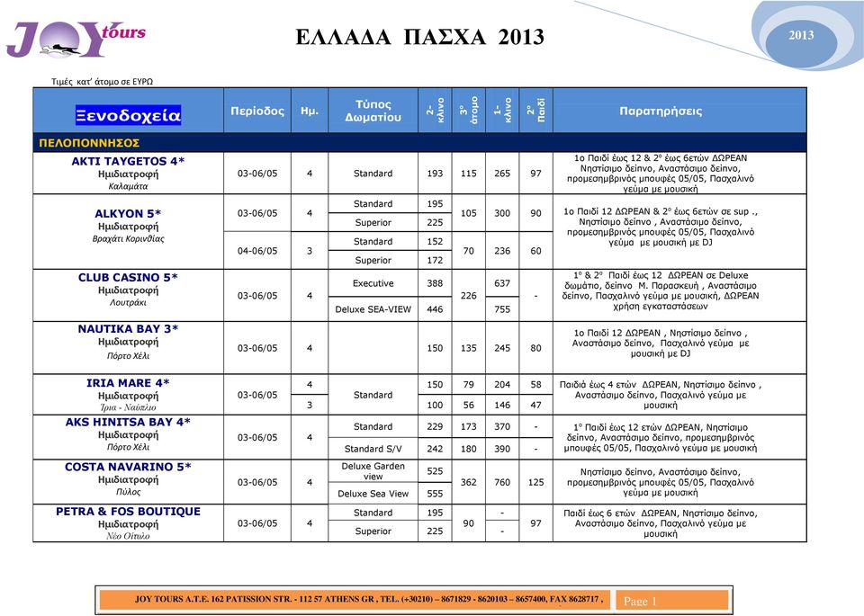The width and height of the screenshot is (864, 616).
Task: Click hotel name AKTI TAYGETOS 4*
Action: (x=128, y=161)
